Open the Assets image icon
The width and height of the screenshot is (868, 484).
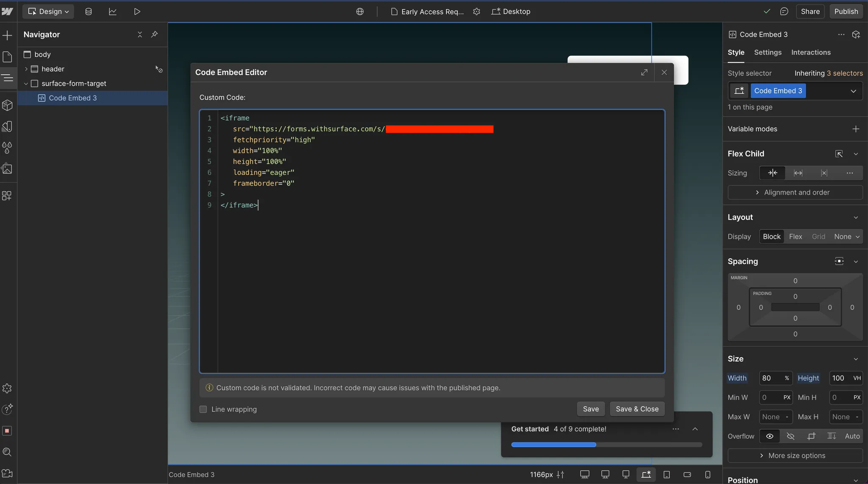[7, 169]
